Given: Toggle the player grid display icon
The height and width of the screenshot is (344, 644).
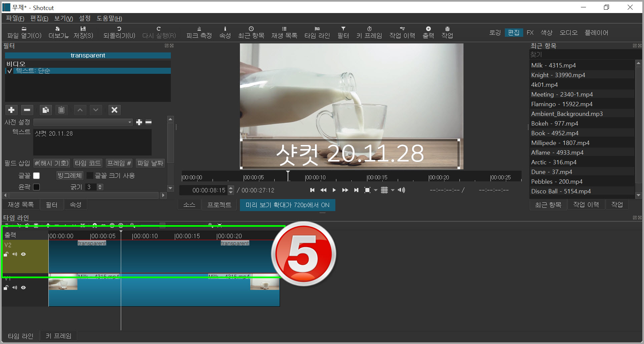Looking at the screenshot, I should tap(384, 190).
